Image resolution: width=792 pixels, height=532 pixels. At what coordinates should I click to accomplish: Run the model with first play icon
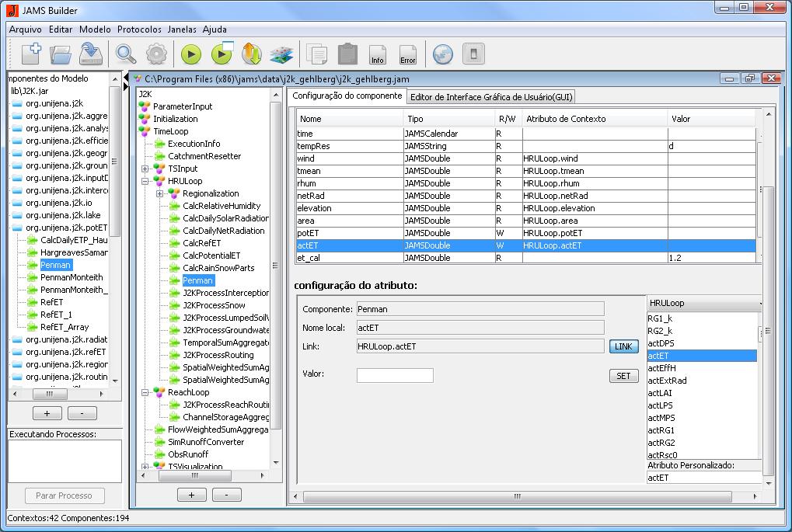tap(191, 54)
